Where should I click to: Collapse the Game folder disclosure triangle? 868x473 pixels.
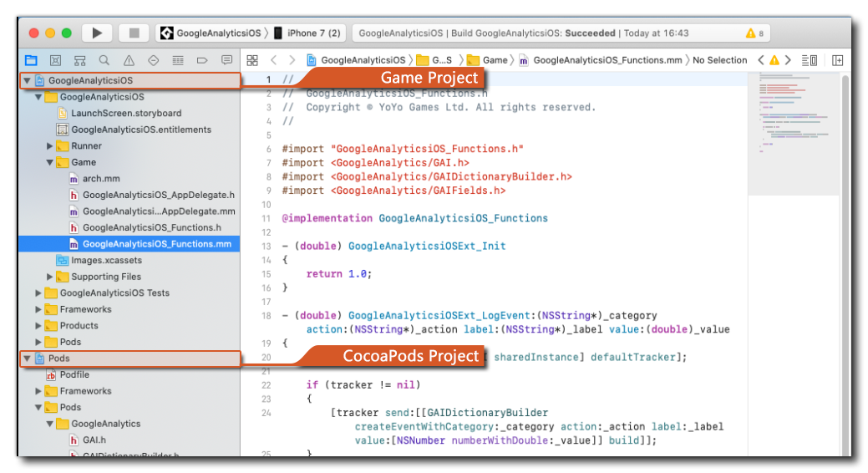(50, 162)
